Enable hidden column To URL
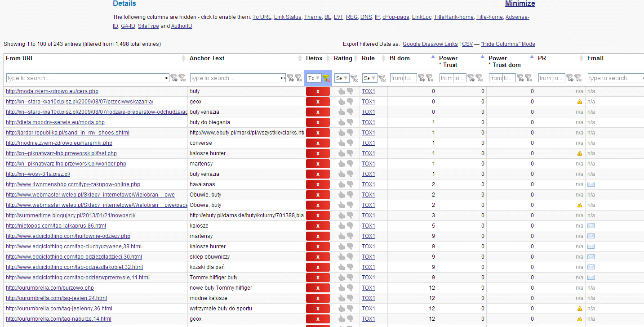Viewport: 644px width, 327px height. (262, 17)
